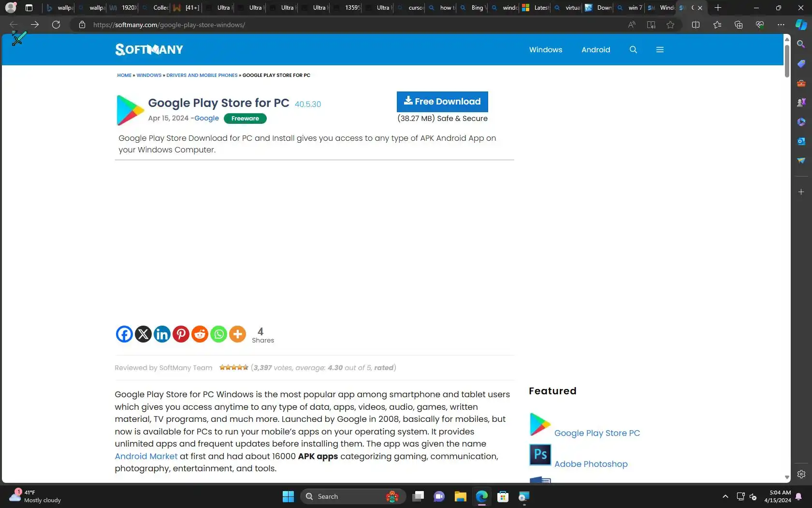The height and width of the screenshot is (508, 812).
Task: Open a new browser tab
Action: point(718,8)
